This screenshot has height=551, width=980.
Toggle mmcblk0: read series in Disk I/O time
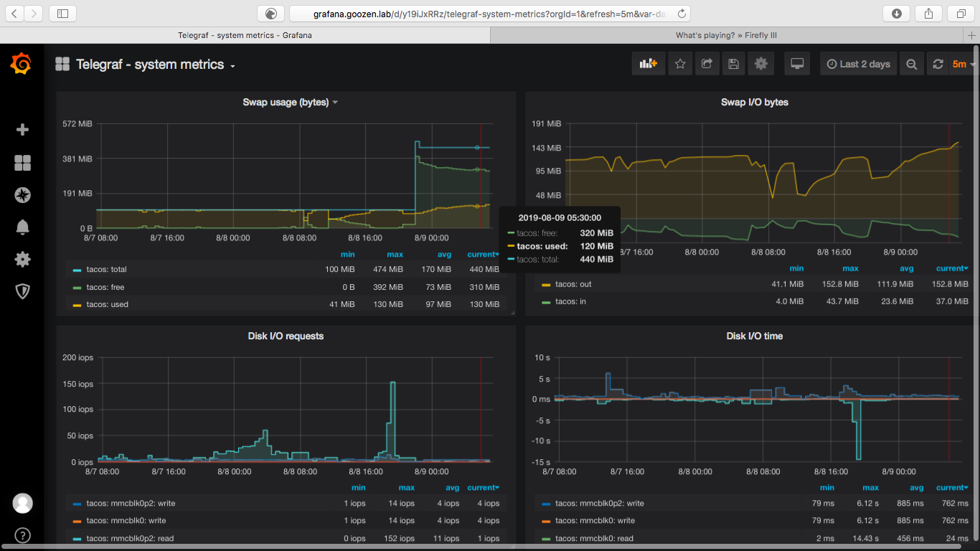tap(594, 538)
